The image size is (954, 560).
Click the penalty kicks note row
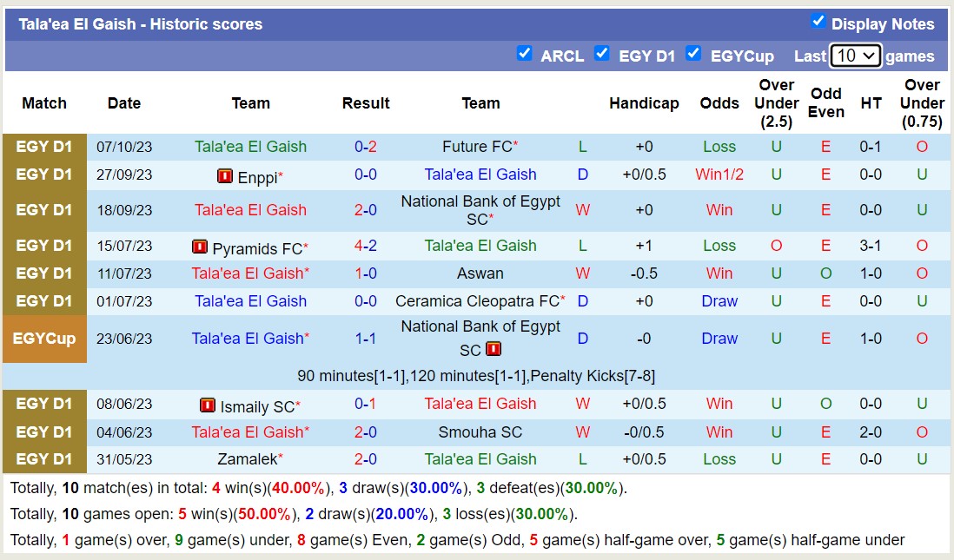(476, 376)
